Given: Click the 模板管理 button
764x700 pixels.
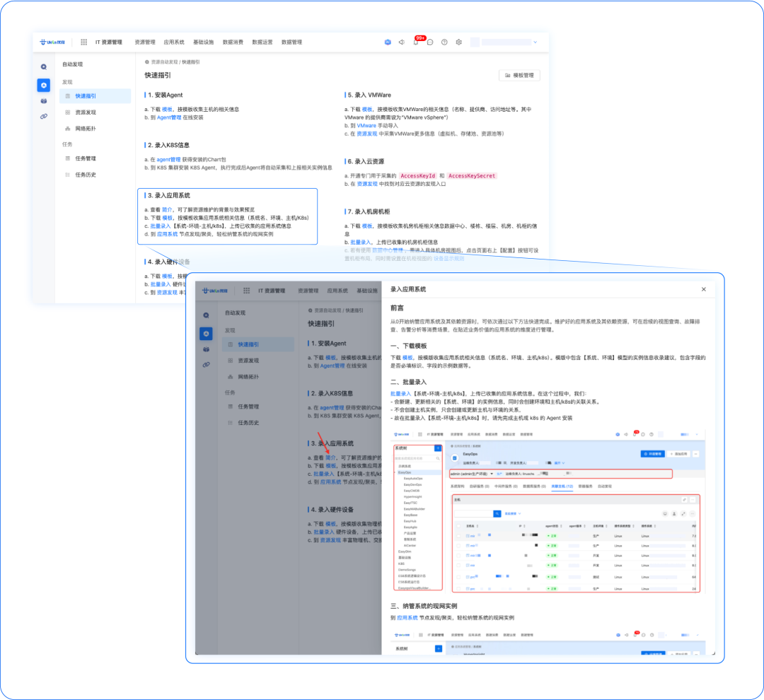Looking at the screenshot, I should (519, 76).
